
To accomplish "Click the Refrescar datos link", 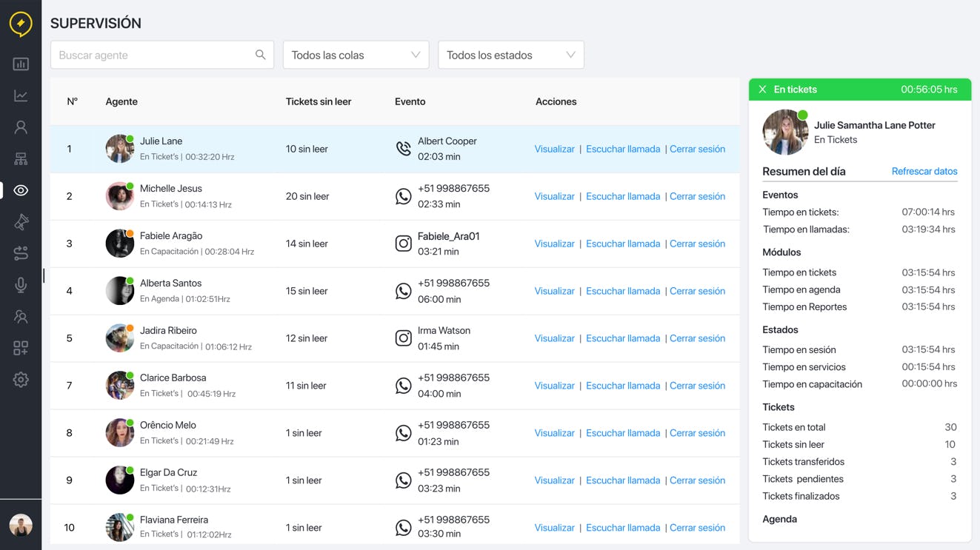I will (924, 171).
